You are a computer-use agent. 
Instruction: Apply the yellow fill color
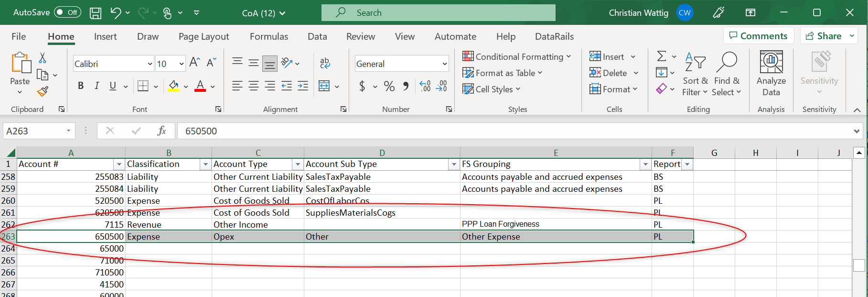(173, 86)
